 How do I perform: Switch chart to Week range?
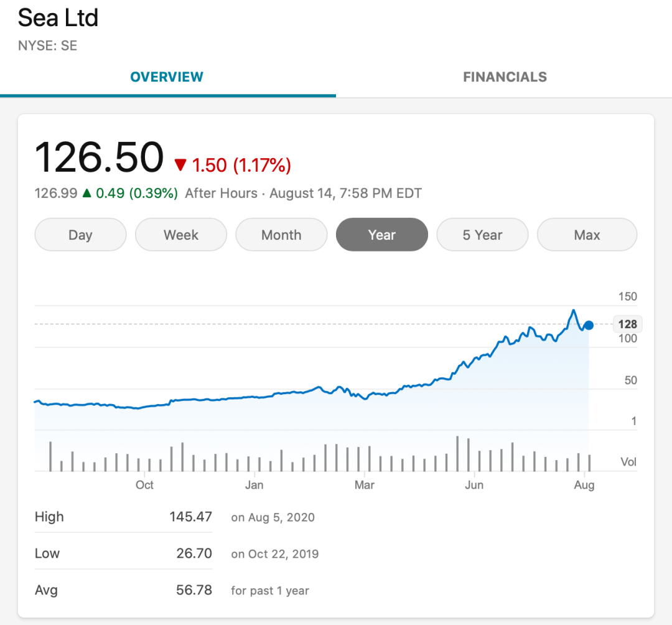181,235
